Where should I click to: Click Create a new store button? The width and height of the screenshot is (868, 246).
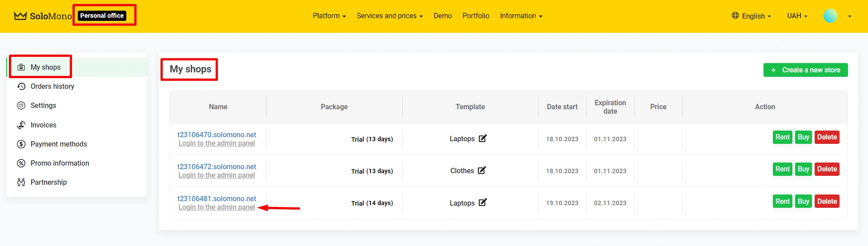tap(805, 70)
